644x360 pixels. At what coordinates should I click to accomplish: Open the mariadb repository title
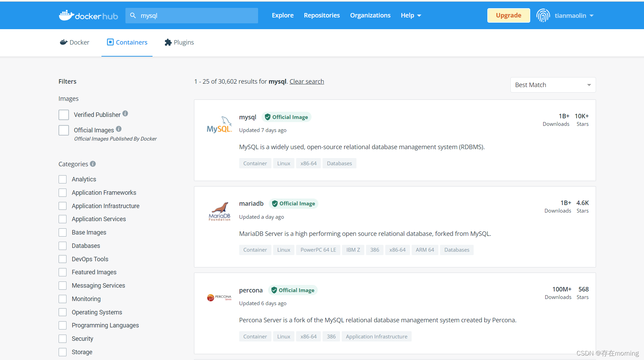[x=251, y=203]
